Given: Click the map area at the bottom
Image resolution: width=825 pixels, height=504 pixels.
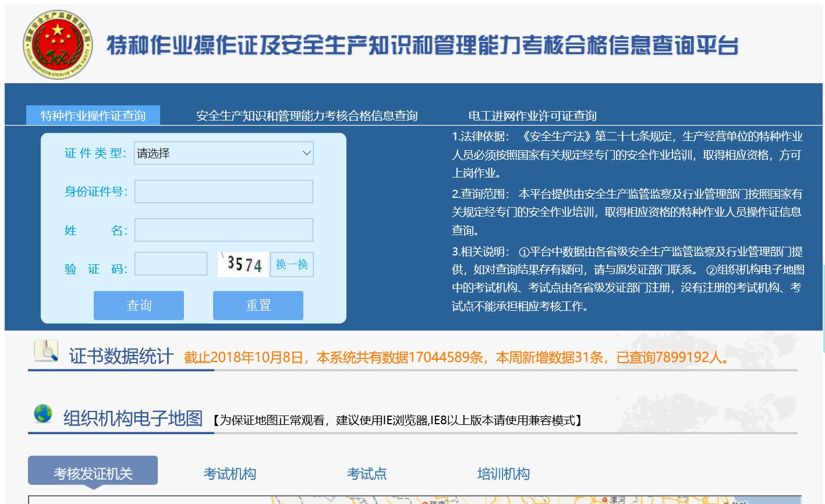Looking at the screenshot, I should 408,501.
